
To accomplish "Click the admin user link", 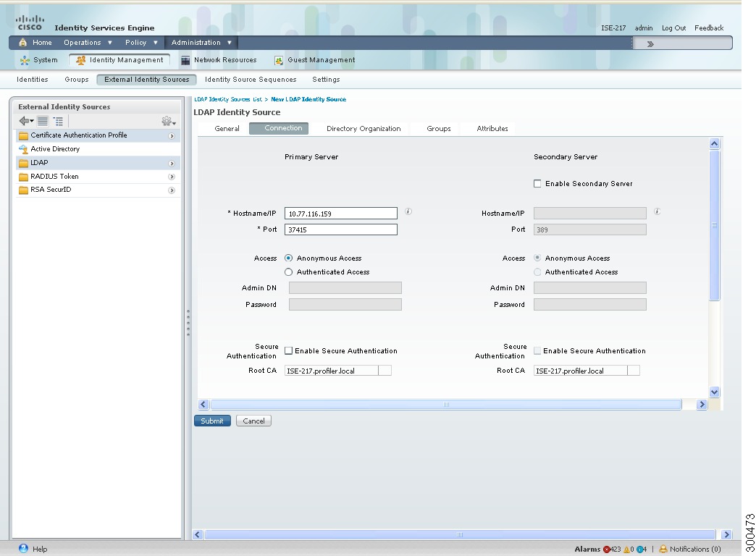I will (x=644, y=28).
